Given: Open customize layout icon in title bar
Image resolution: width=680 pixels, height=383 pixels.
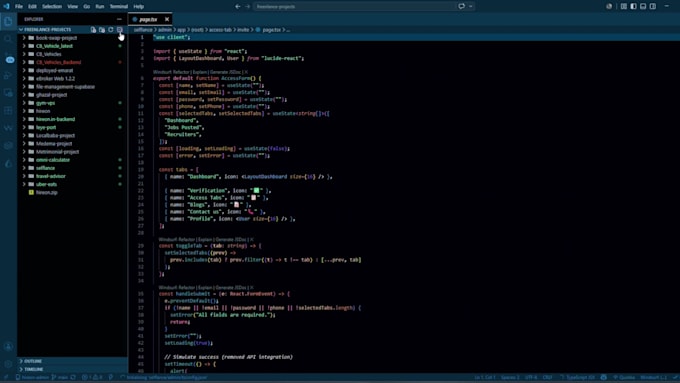Looking at the screenshot, I should (624, 7).
